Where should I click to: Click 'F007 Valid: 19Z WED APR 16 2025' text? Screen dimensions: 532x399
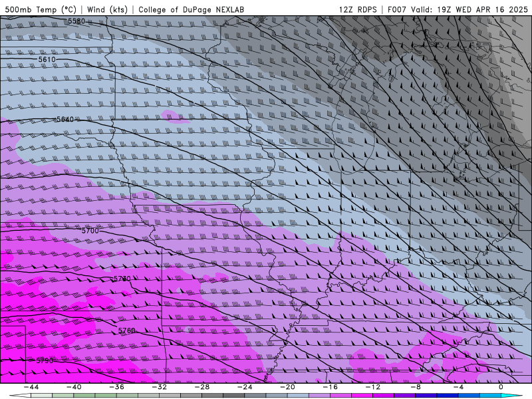coord(458,9)
